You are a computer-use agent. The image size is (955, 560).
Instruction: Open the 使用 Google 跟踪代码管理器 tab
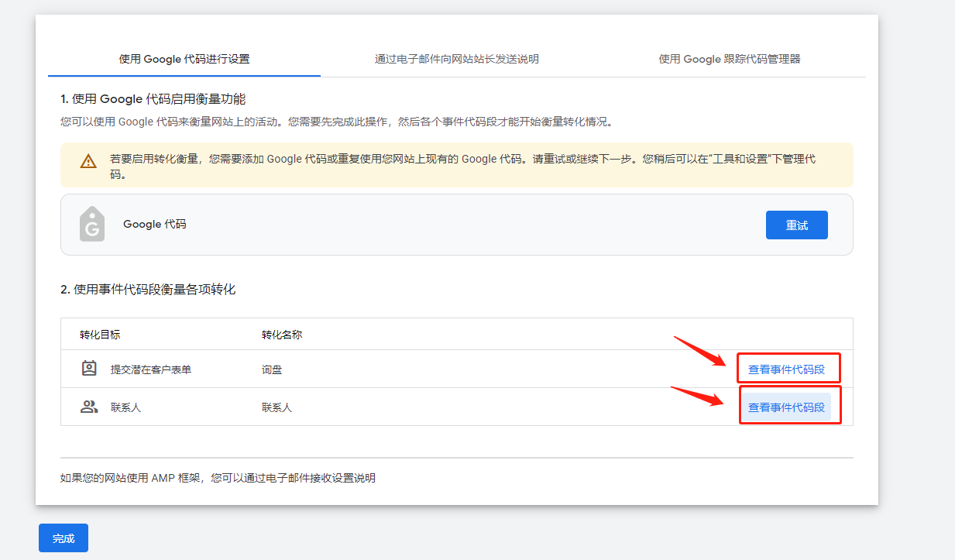click(730, 59)
